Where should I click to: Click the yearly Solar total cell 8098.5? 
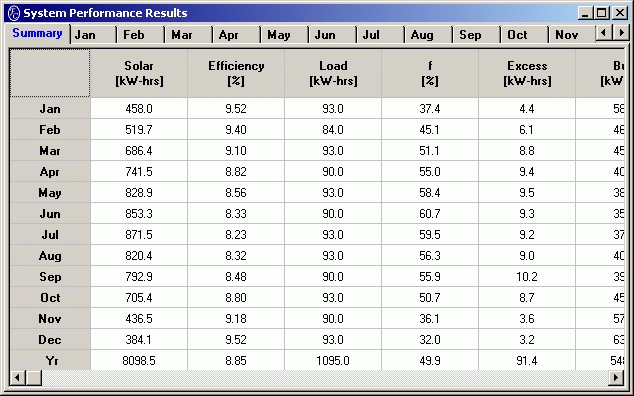[x=139, y=360]
